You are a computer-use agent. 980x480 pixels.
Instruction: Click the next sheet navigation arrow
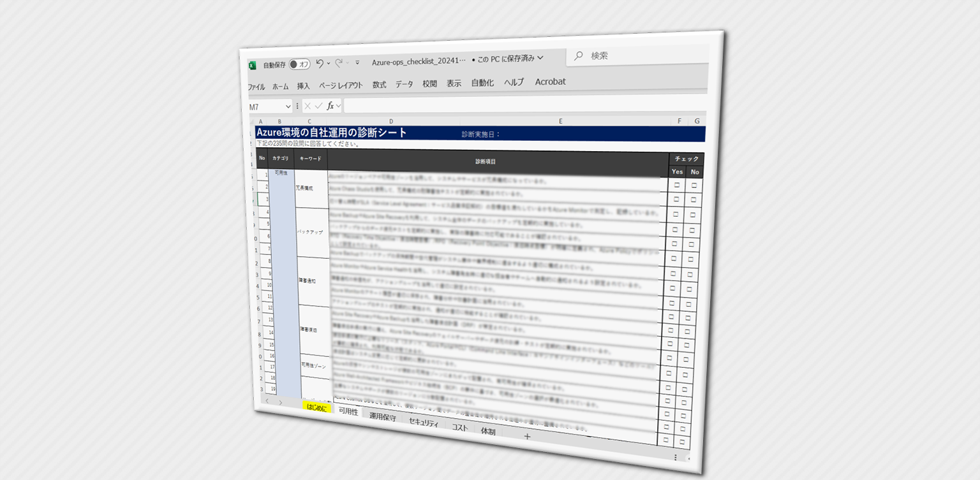(x=280, y=403)
